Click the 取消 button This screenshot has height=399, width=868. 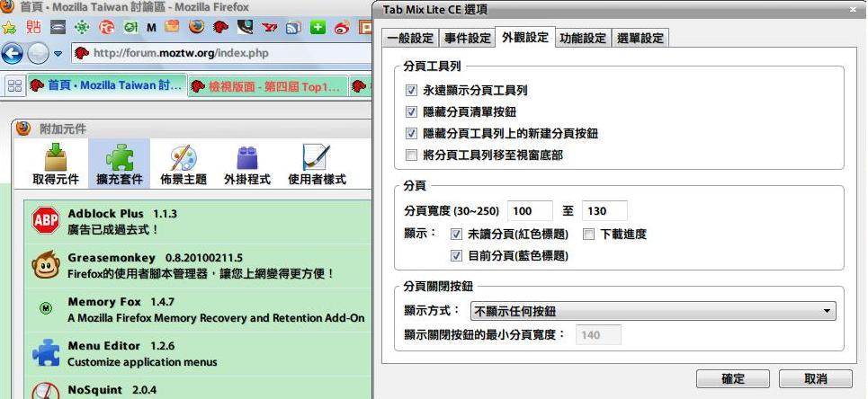815,379
